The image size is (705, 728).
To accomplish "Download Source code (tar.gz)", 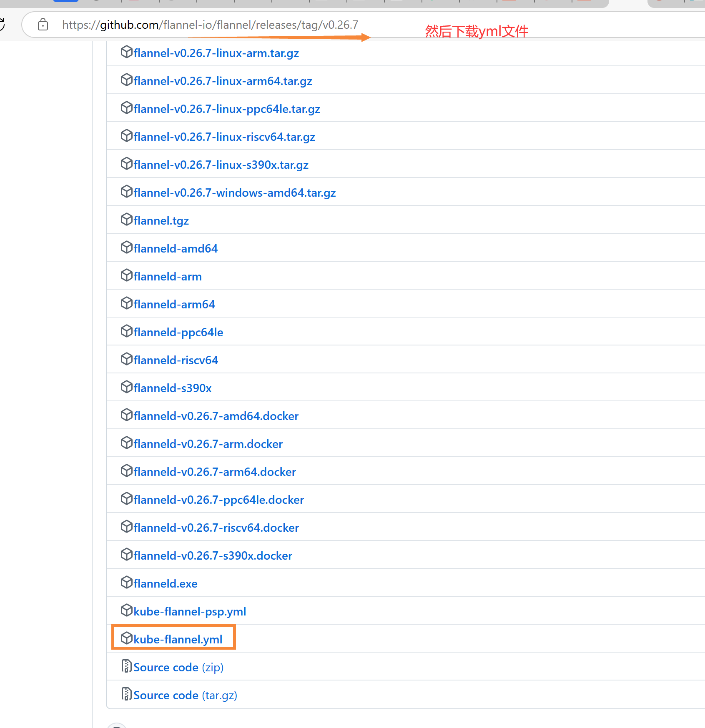I will [x=185, y=695].
